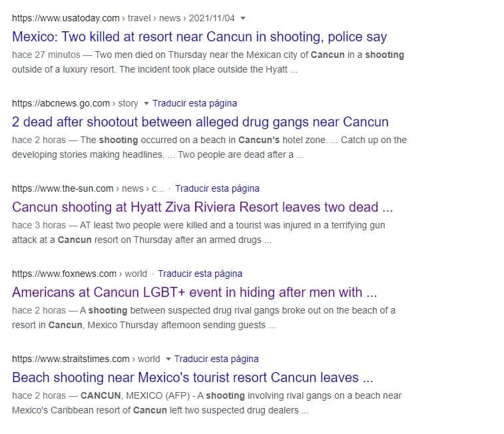The height and width of the screenshot is (434, 504).
Task: Click the 'CANCUN, MEXICO (AFP)' snippet text
Action: 135,396
